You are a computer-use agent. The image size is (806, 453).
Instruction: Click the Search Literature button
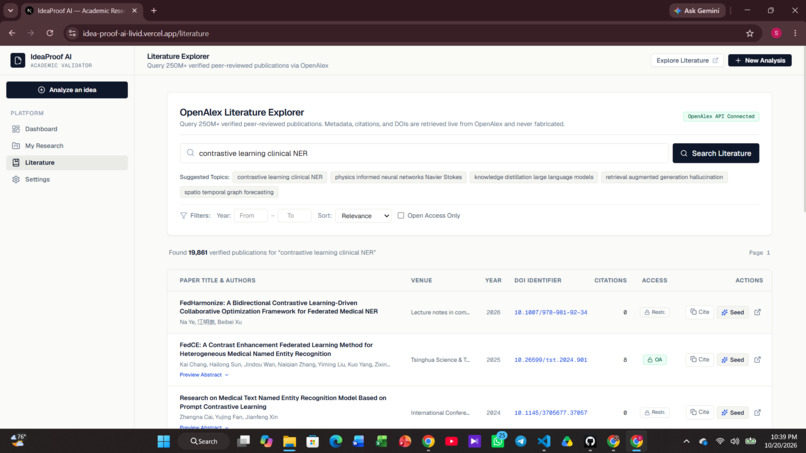pyautogui.click(x=716, y=153)
